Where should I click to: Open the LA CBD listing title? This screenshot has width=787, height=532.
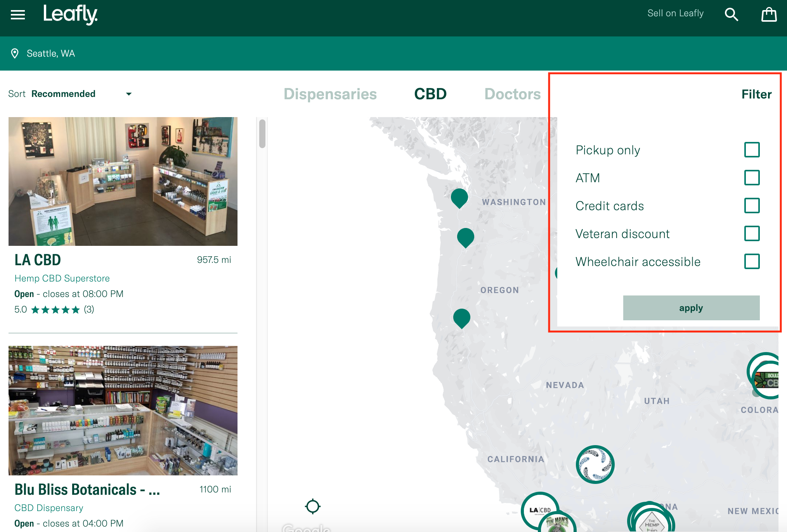(x=38, y=260)
